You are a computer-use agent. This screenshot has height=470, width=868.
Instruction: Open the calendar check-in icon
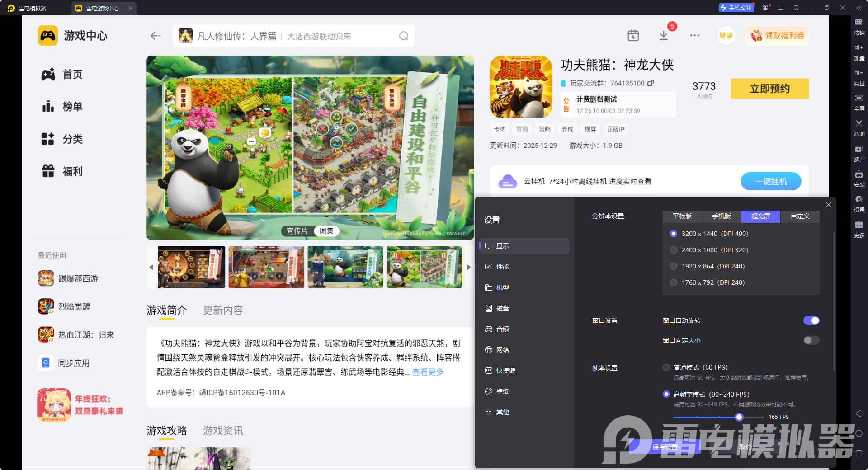[633, 36]
